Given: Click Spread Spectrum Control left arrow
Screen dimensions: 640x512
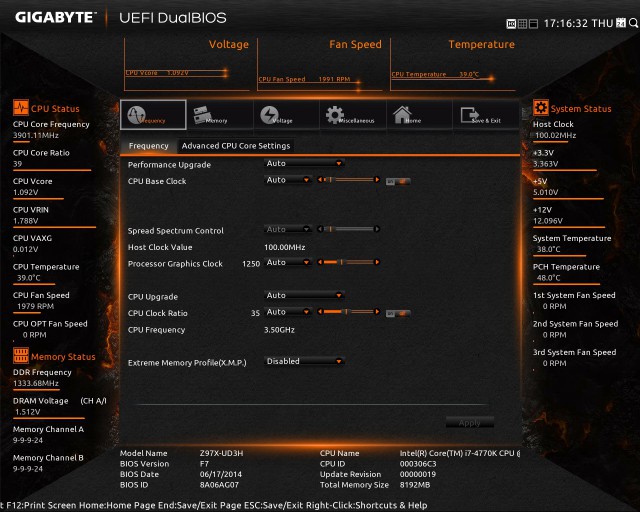Looking at the screenshot, I should 320,229.
